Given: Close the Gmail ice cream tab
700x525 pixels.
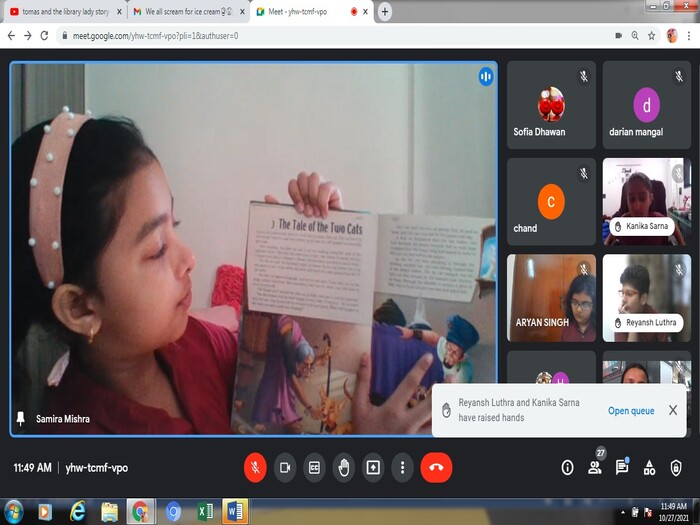Looking at the screenshot, I should click(x=242, y=12).
